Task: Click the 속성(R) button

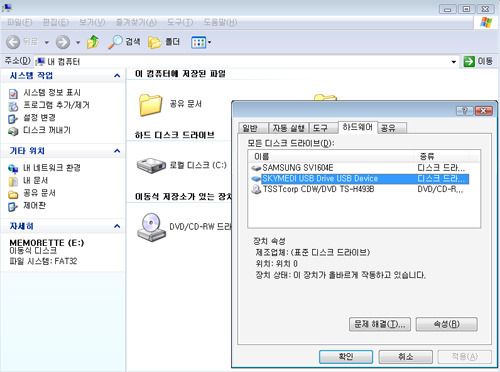Action: tap(447, 324)
